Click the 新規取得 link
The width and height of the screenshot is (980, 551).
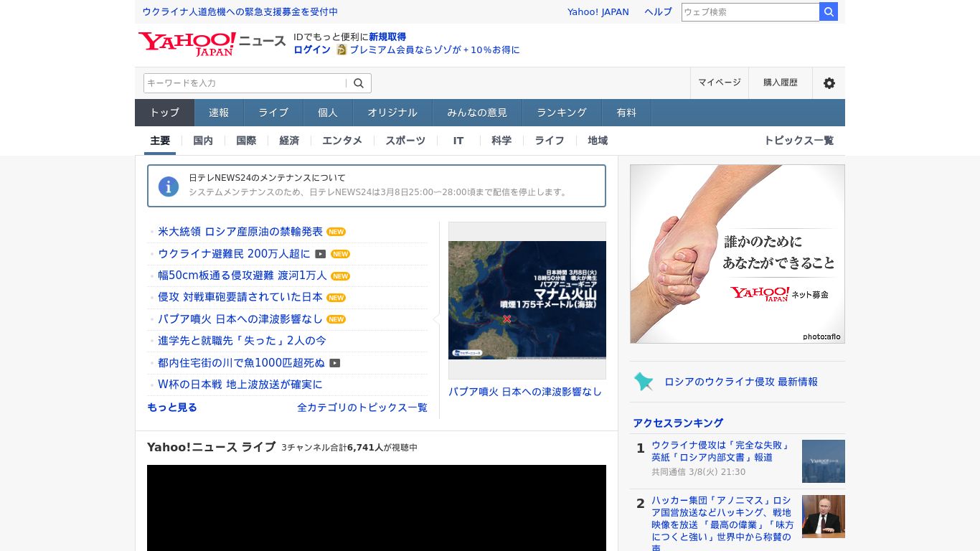[x=387, y=37]
